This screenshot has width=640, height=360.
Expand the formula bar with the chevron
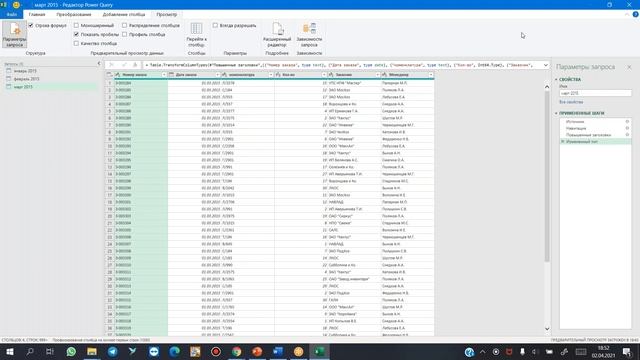(x=546, y=65)
